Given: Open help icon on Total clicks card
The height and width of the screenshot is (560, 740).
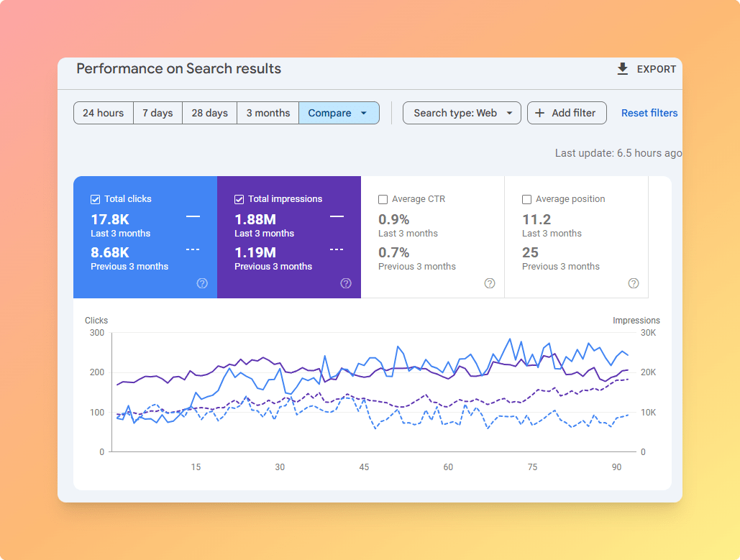Looking at the screenshot, I should tap(202, 283).
